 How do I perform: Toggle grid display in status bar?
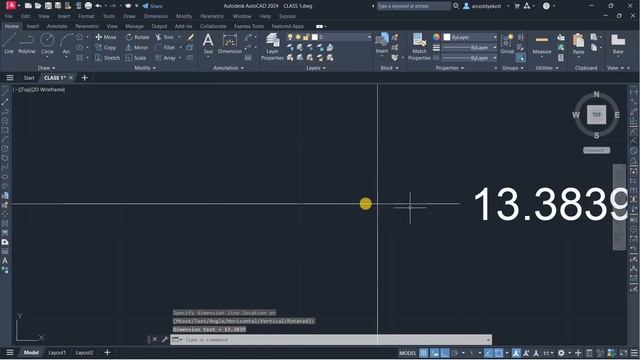pyautogui.click(x=424, y=353)
